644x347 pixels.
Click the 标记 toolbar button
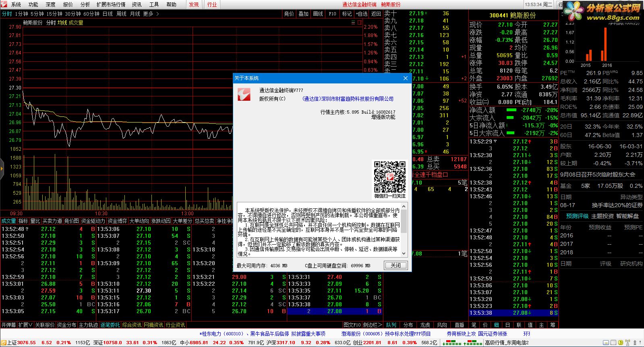346,14
